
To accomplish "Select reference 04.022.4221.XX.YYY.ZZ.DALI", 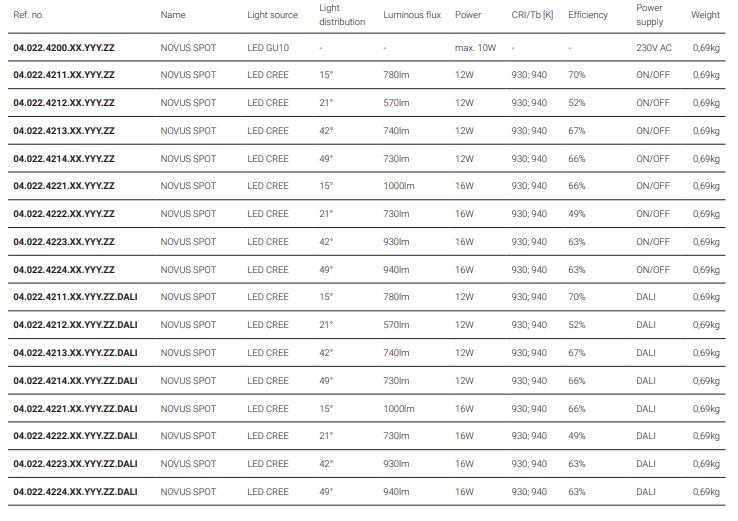I will (x=75, y=409).
